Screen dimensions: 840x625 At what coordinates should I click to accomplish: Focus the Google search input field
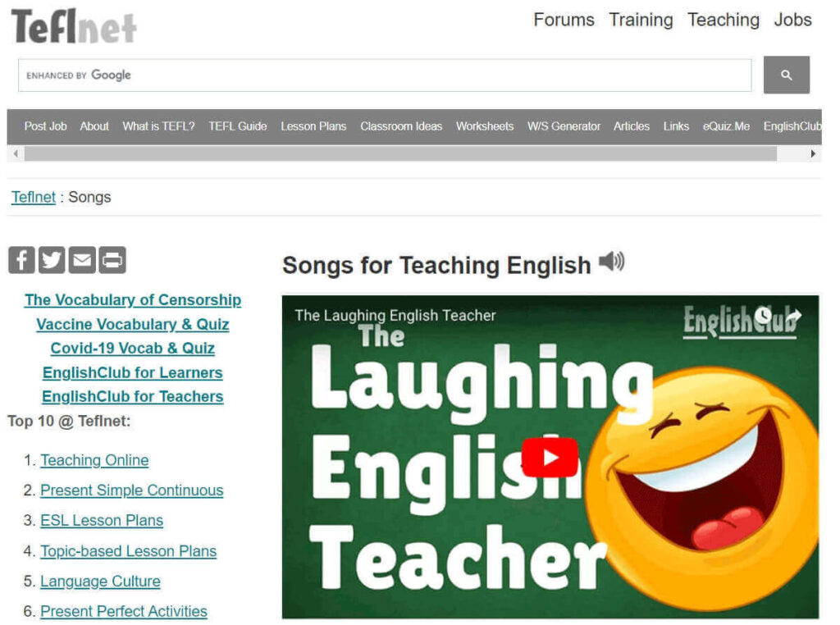pyautogui.click(x=385, y=75)
